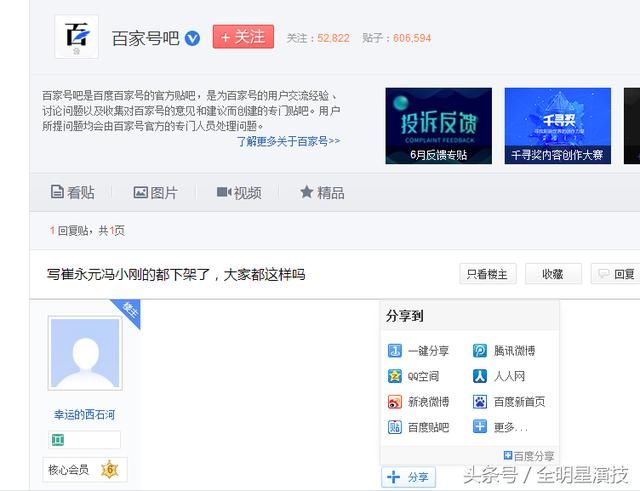Share to 百度新首页 icon

tap(480, 402)
